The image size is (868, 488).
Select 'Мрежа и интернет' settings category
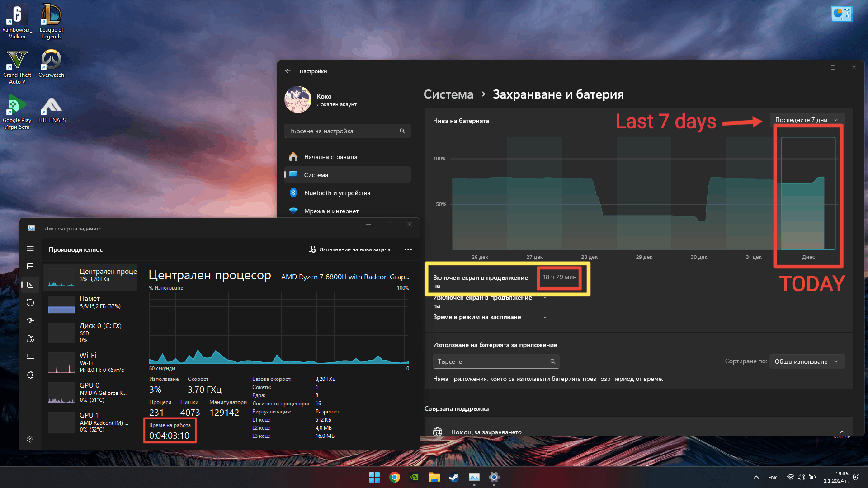(331, 211)
